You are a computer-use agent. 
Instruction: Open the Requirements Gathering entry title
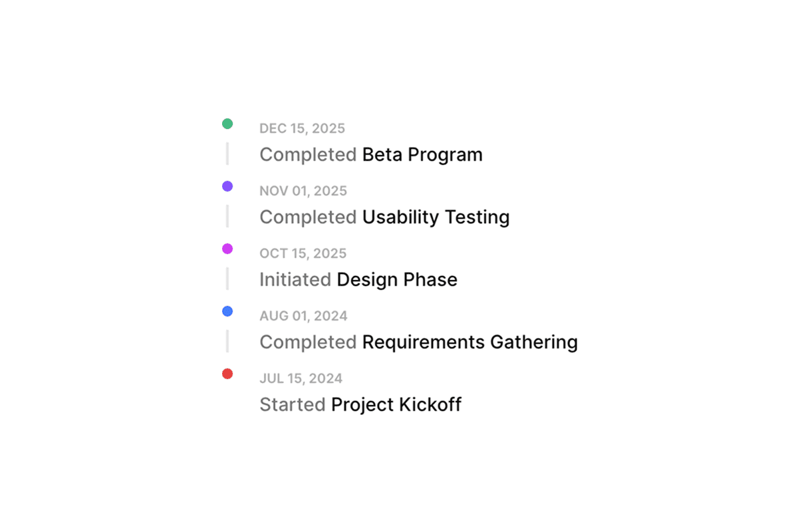(x=469, y=342)
